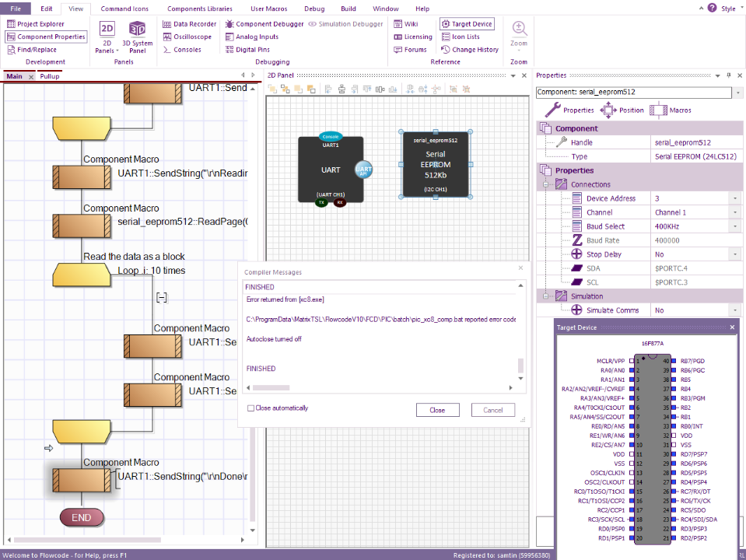Switch to Properties view in Properties panel
The image size is (746, 560).
(569, 110)
